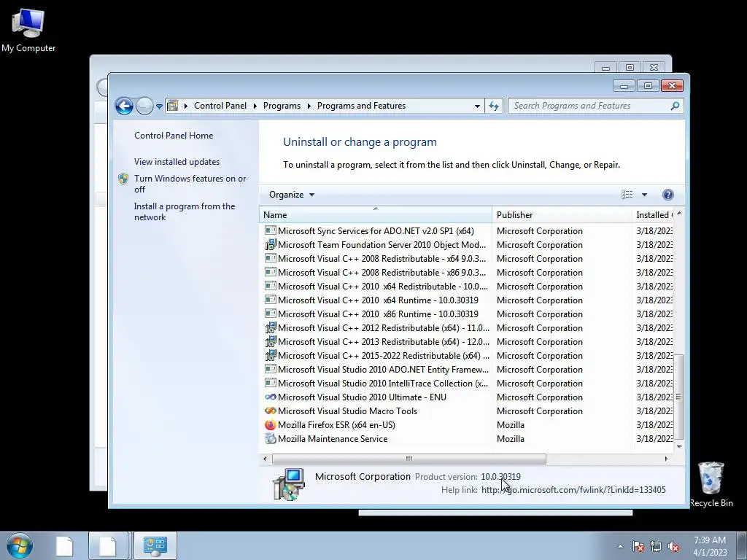Click the taskbar clock showing 7:39 AM

710,546
